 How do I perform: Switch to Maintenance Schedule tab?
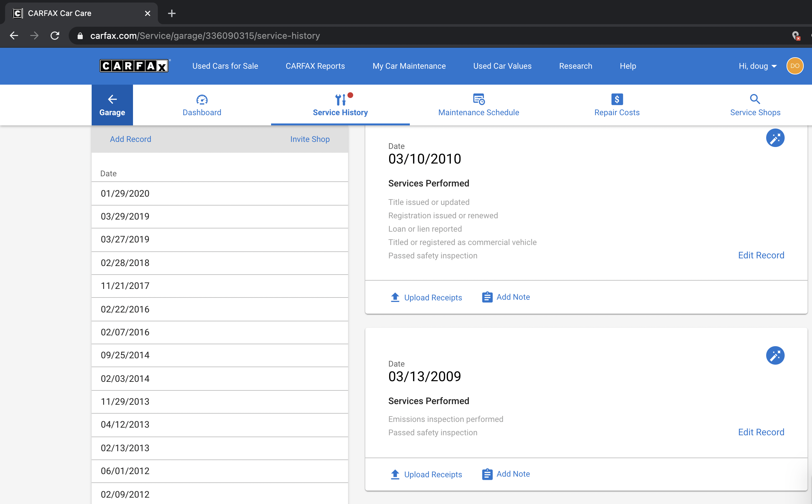(478, 105)
